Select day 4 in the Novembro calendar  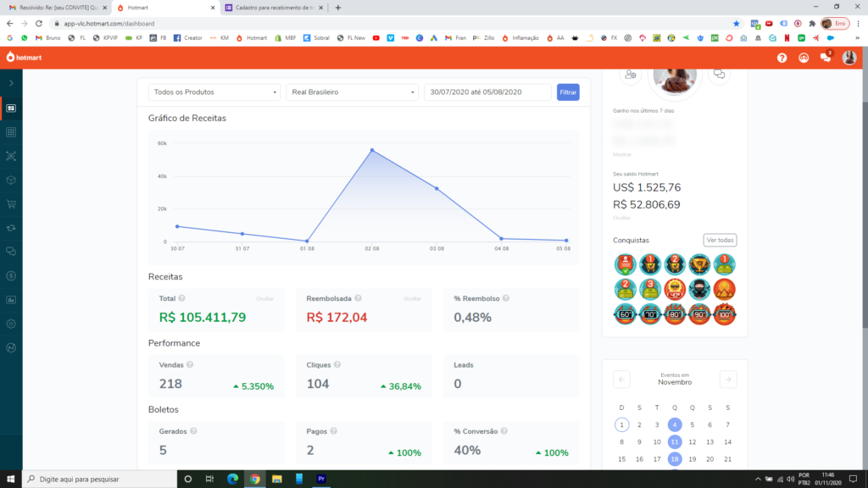[674, 425]
